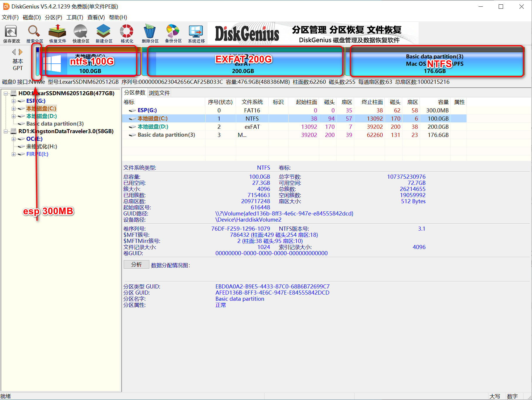Viewport: 532px width, 400px height.
Task: Go to next disk with right arrow
Action: [20, 52]
